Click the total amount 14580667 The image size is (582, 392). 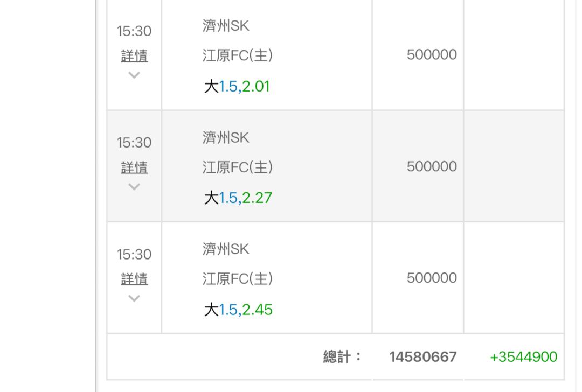tap(423, 357)
